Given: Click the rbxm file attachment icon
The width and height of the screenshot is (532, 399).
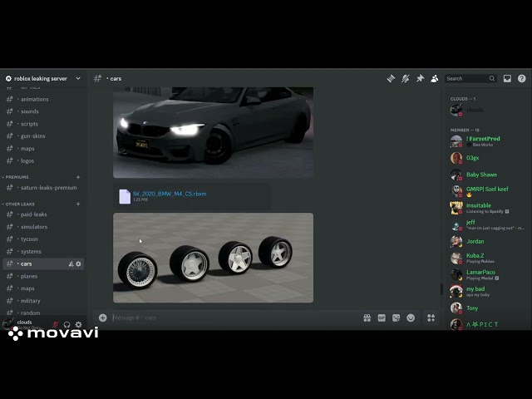Looking at the screenshot, I should click(125, 196).
